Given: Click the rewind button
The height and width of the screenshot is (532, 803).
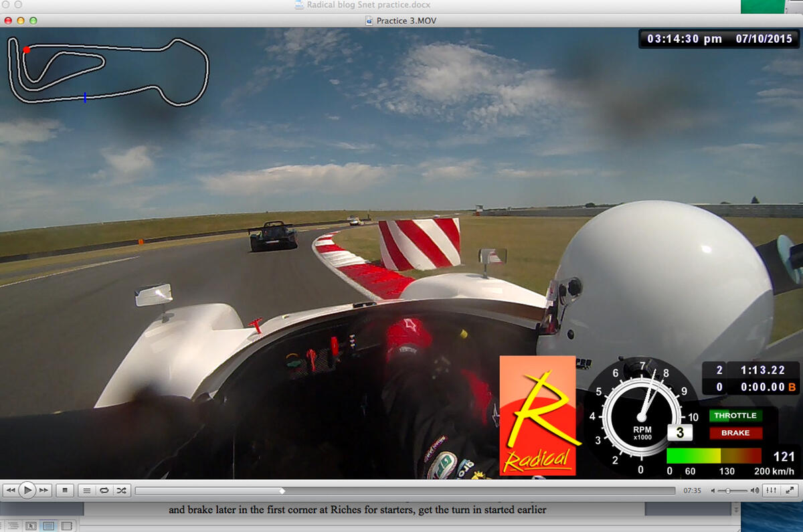Looking at the screenshot, I should coord(10,491).
